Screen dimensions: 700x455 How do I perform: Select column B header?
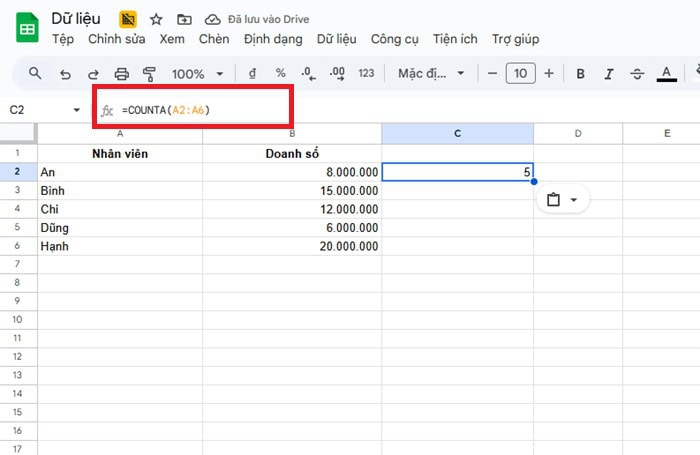click(x=292, y=134)
